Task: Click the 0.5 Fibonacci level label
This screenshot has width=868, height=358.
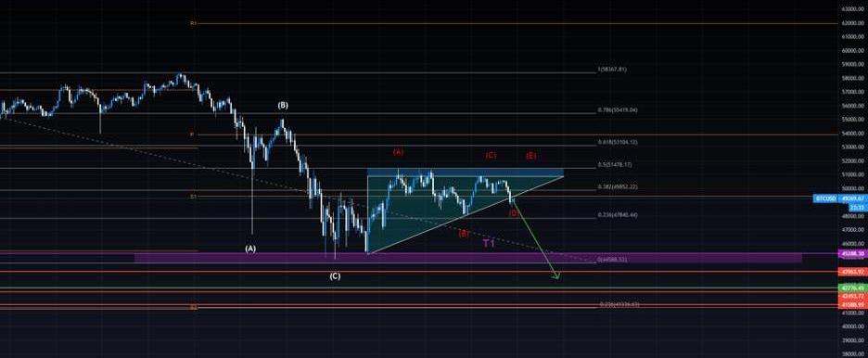Action: point(615,165)
